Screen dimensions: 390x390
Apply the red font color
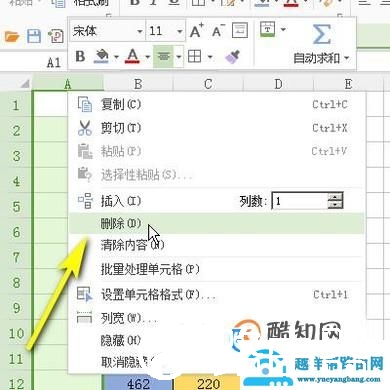click(x=132, y=56)
